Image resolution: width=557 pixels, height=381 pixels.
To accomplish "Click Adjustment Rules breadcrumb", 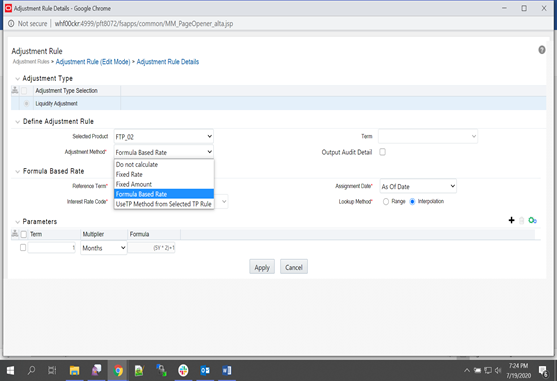I will point(31,62).
